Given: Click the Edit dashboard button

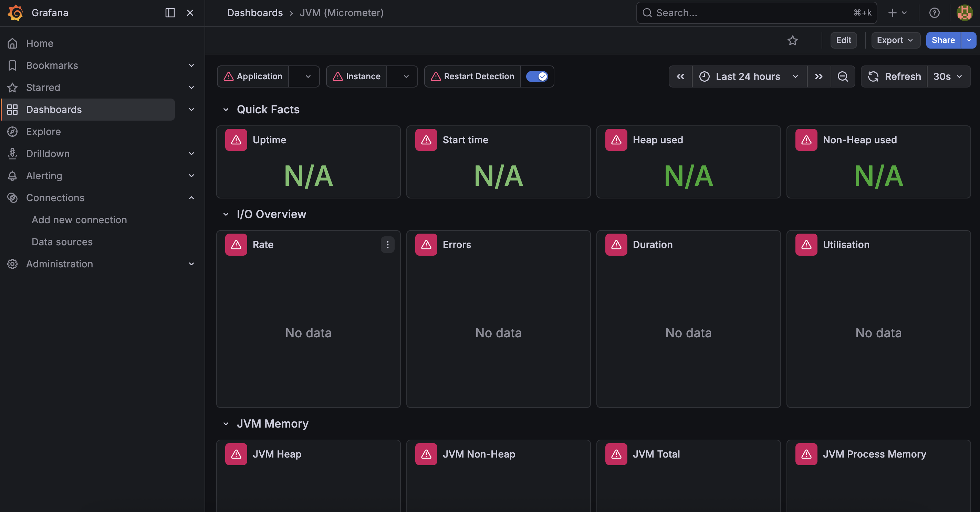Looking at the screenshot, I should tap(843, 40).
